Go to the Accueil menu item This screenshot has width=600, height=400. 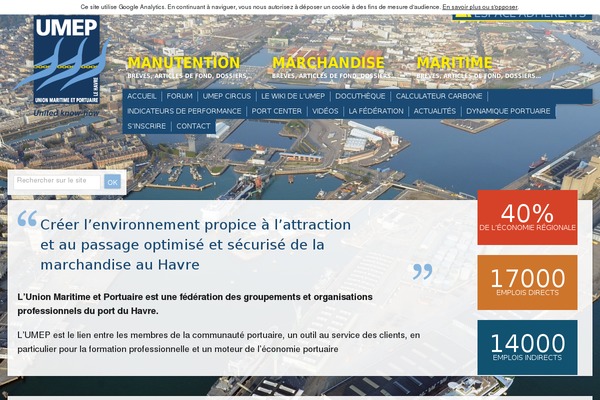tap(142, 96)
